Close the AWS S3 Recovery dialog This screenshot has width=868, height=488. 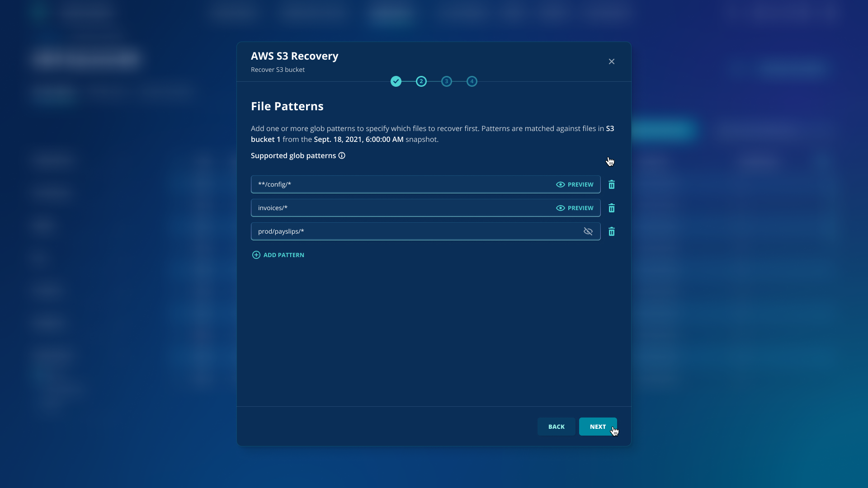(611, 61)
